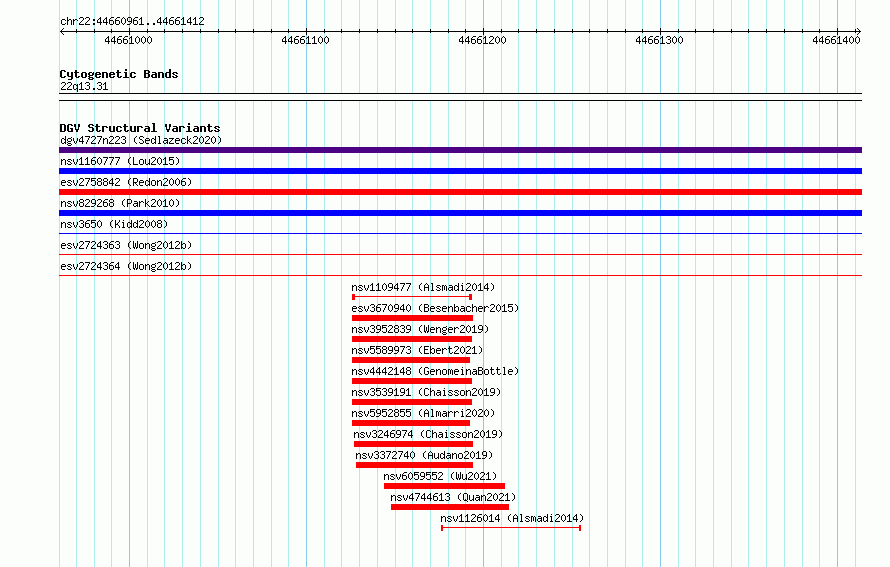890x567 pixels.
Task: Click the red bar under nsv5589973
Action: click(x=411, y=360)
